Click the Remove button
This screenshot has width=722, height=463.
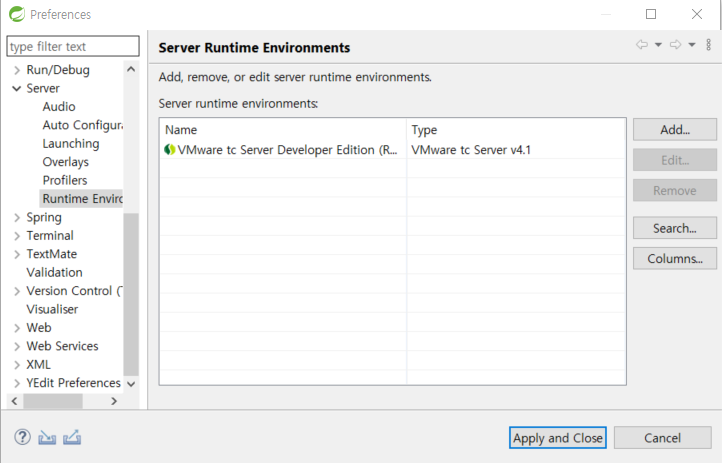(675, 191)
